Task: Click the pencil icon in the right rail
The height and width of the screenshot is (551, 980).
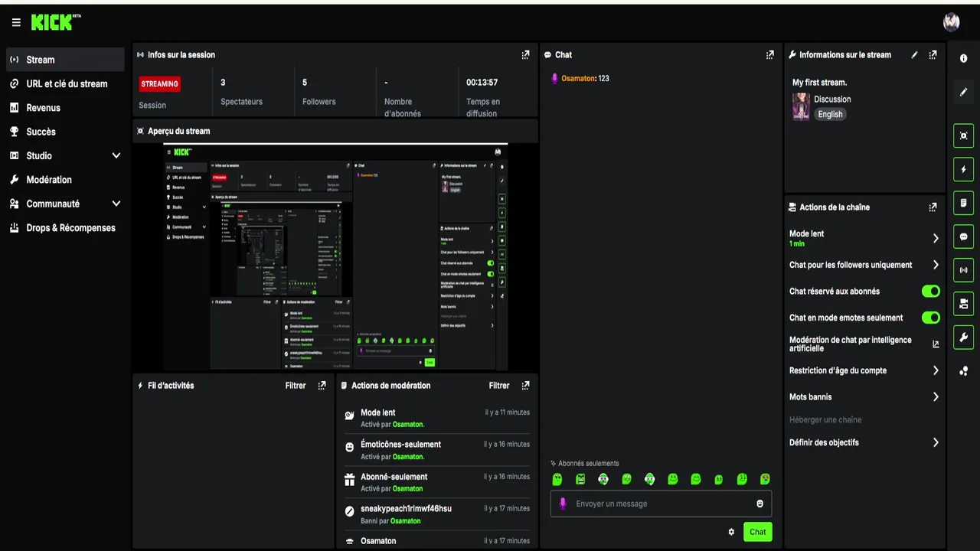Action: click(x=963, y=93)
